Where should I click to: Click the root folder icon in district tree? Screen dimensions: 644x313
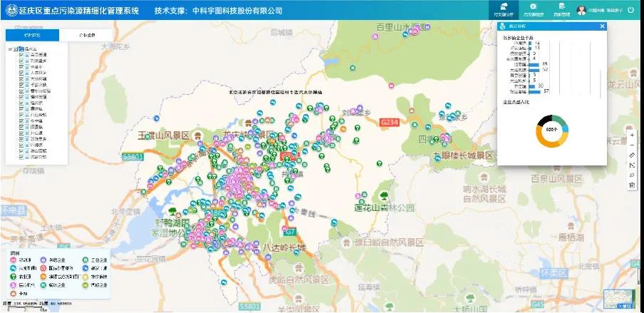click(x=21, y=48)
